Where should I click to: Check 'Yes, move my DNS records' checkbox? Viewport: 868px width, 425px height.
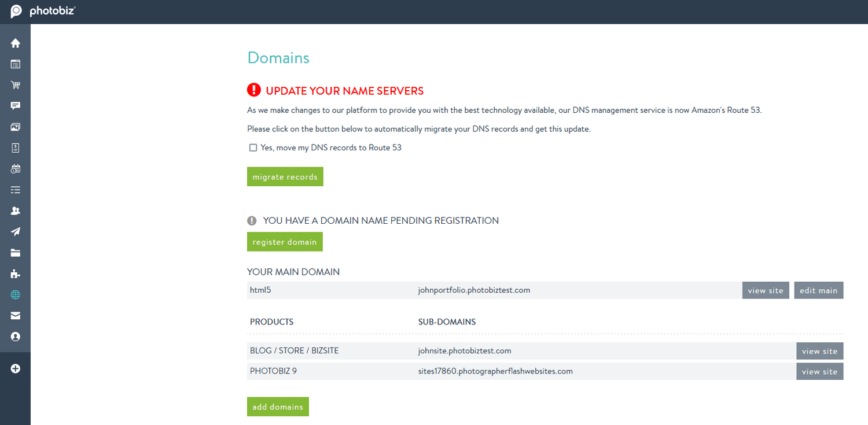pos(253,147)
